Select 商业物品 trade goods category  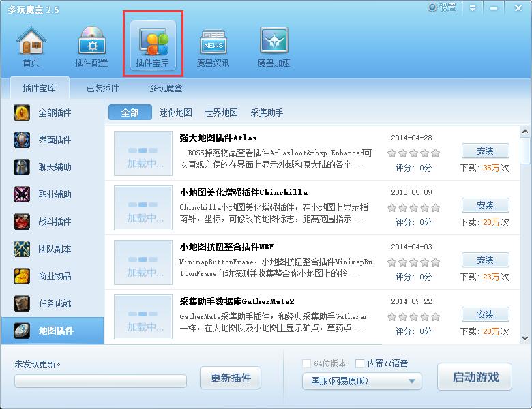(x=53, y=276)
